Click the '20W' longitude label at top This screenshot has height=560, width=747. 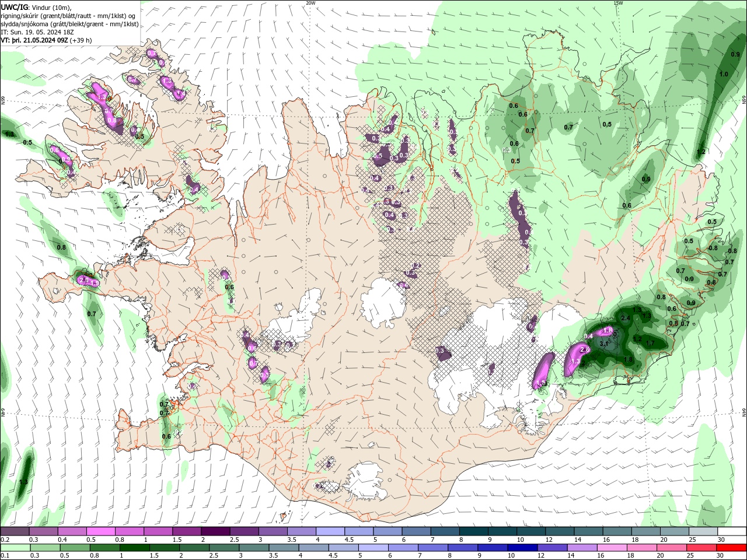pos(310,3)
